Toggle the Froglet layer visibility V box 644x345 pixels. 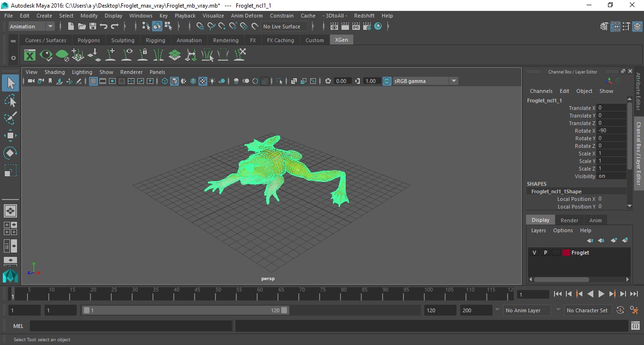(x=534, y=253)
